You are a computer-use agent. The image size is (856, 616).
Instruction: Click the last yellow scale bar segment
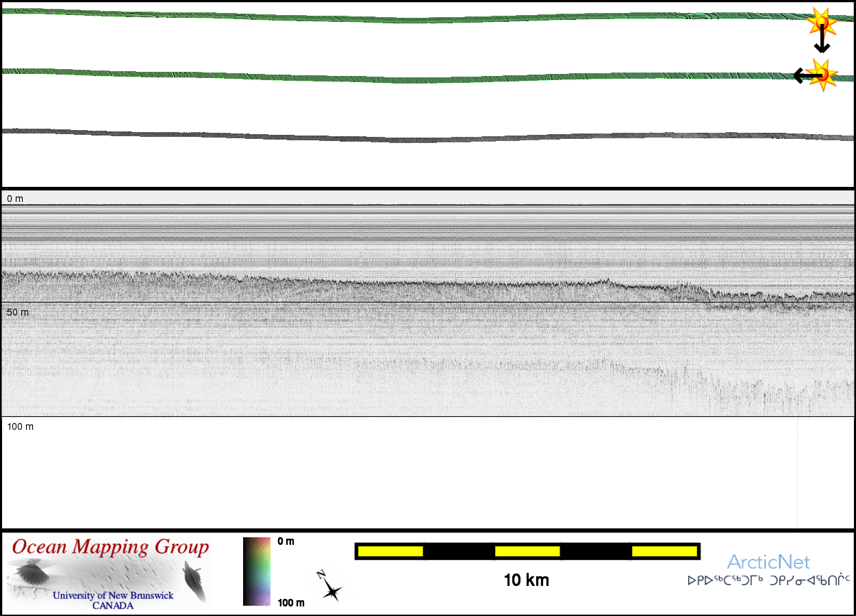[x=664, y=551]
